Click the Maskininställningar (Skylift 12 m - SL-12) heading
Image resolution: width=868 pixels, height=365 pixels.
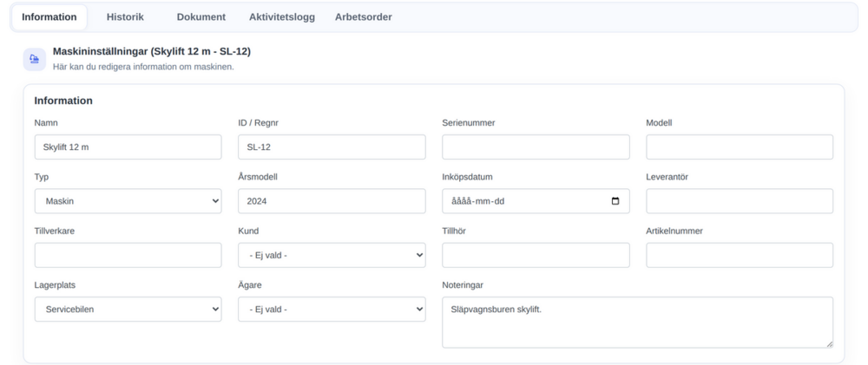(152, 51)
